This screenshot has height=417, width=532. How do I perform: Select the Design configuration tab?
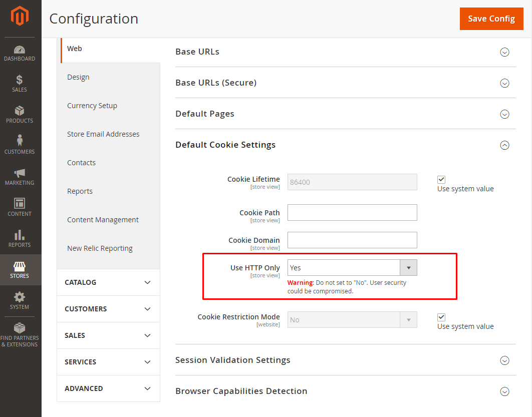(79, 77)
